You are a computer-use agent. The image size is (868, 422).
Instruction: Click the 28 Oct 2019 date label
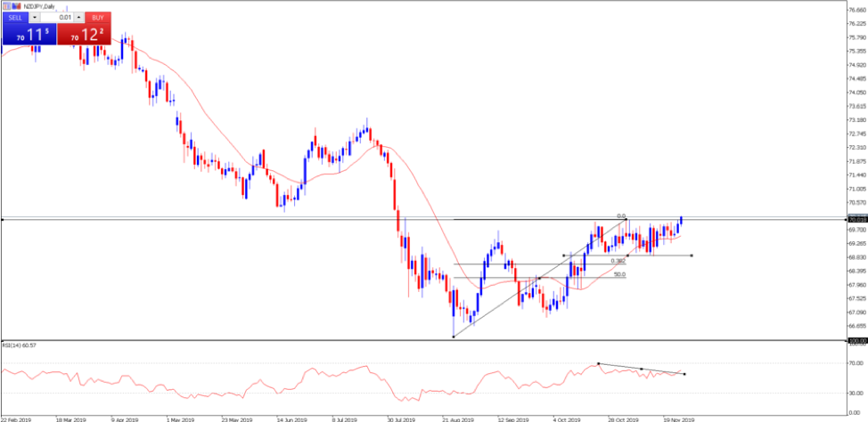(623, 418)
